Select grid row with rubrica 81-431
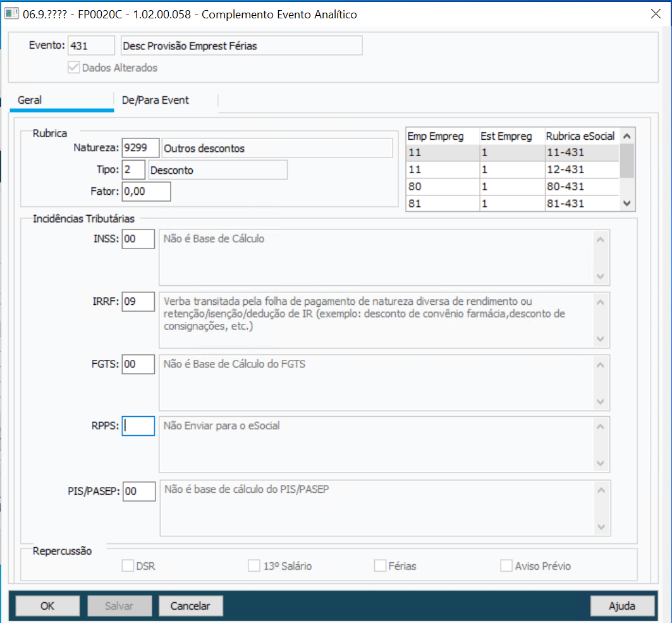The height and width of the screenshot is (623, 672). 513,203
